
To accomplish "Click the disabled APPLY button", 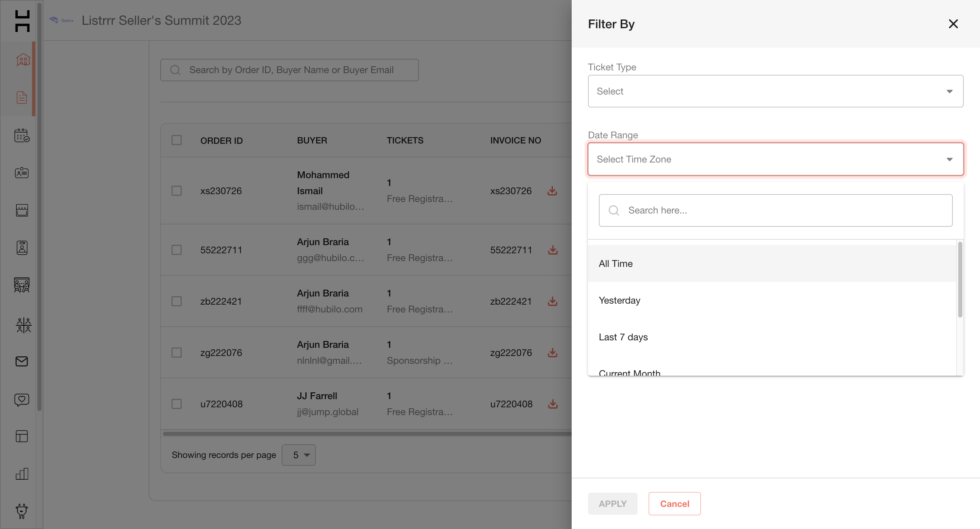I will point(612,504).
